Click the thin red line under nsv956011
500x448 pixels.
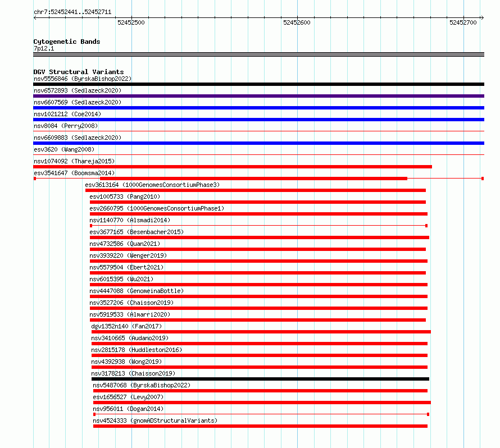(x=261, y=414)
